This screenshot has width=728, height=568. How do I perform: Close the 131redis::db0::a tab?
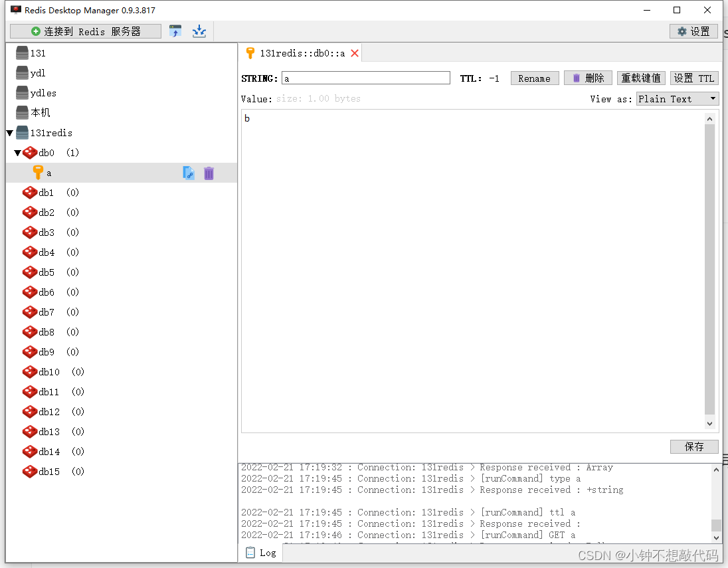[x=355, y=53]
